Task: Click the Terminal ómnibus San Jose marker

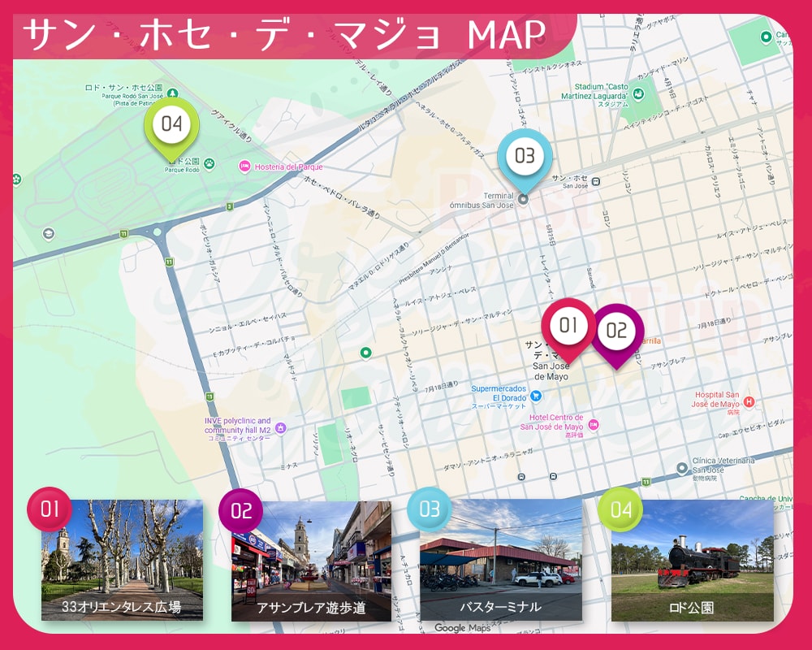Action: tap(524, 199)
